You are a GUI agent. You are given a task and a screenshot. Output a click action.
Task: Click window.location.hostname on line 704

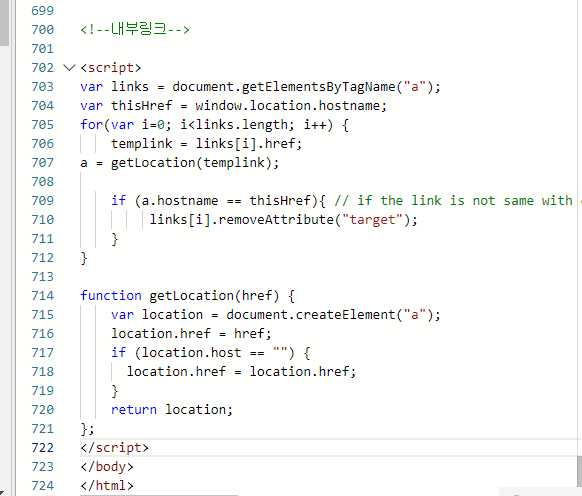[x=287, y=106]
